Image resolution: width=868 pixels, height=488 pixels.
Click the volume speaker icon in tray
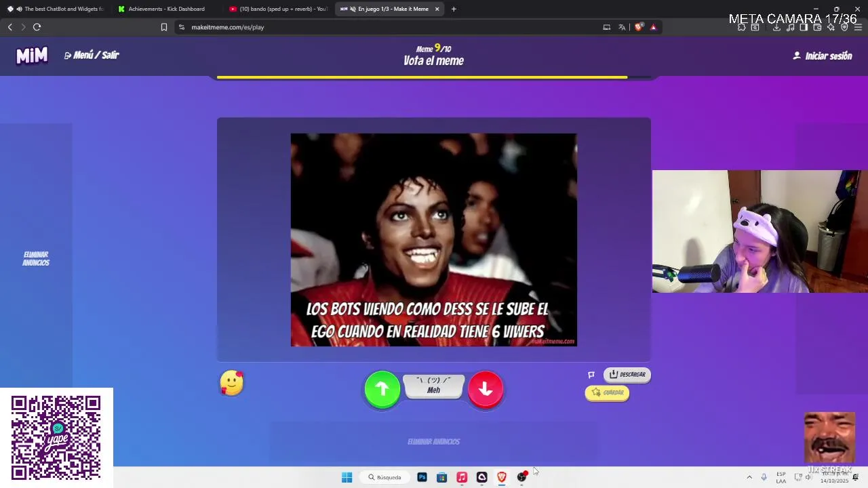(x=808, y=477)
